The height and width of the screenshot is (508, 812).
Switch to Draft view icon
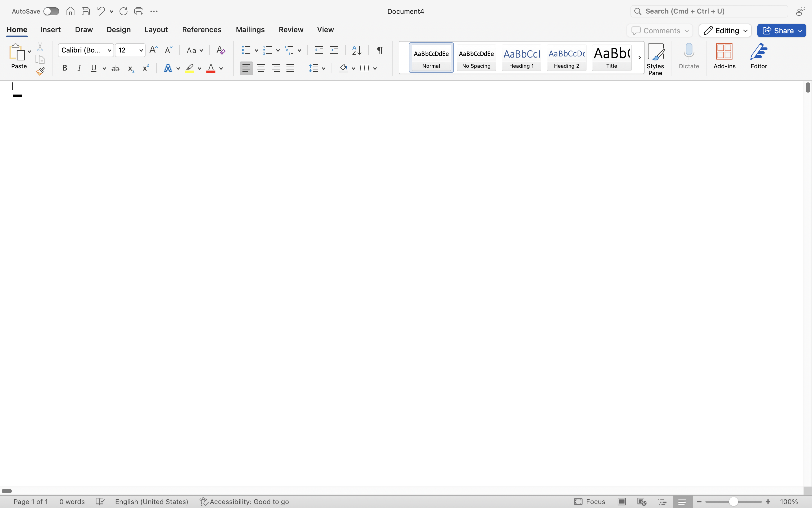pyautogui.click(x=682, y=501)
